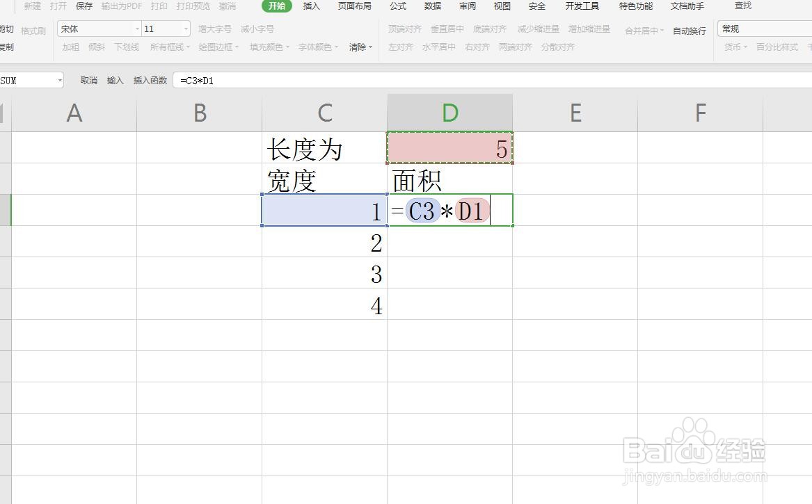Toggle italic (倾斜) formatting
The image size is (812, 504).
pyautogui.click(x=97, y=47)
